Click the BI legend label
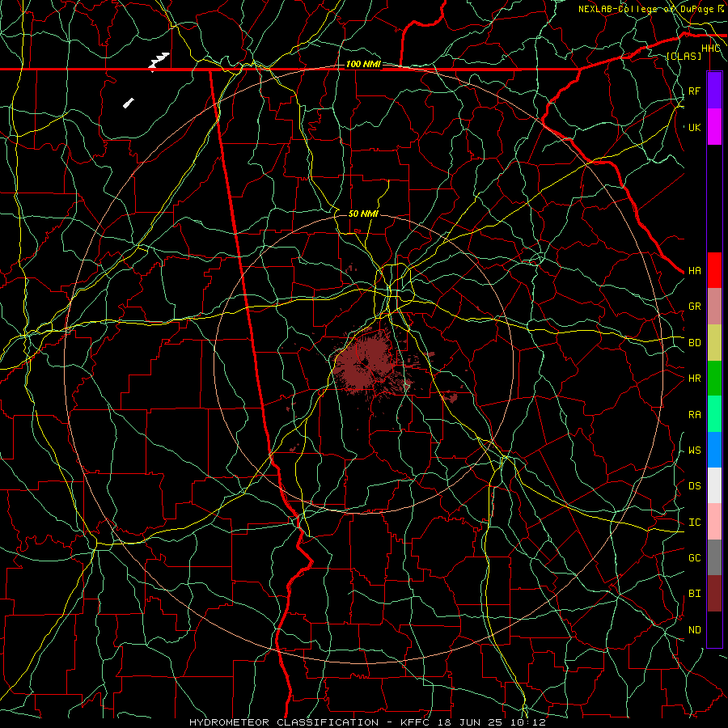The width and height of the screenshot is (728, 728). point(695,594)
